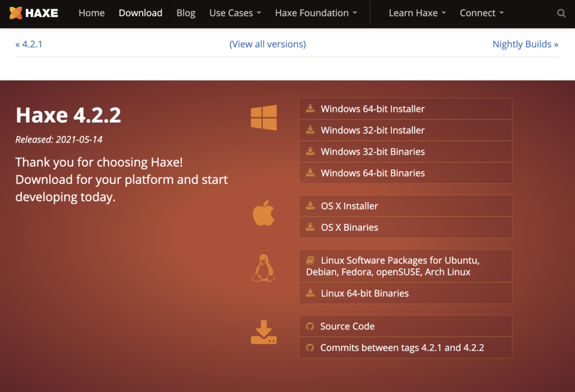
Task: Open the search magnifier icon
Action: pos(561,13)
